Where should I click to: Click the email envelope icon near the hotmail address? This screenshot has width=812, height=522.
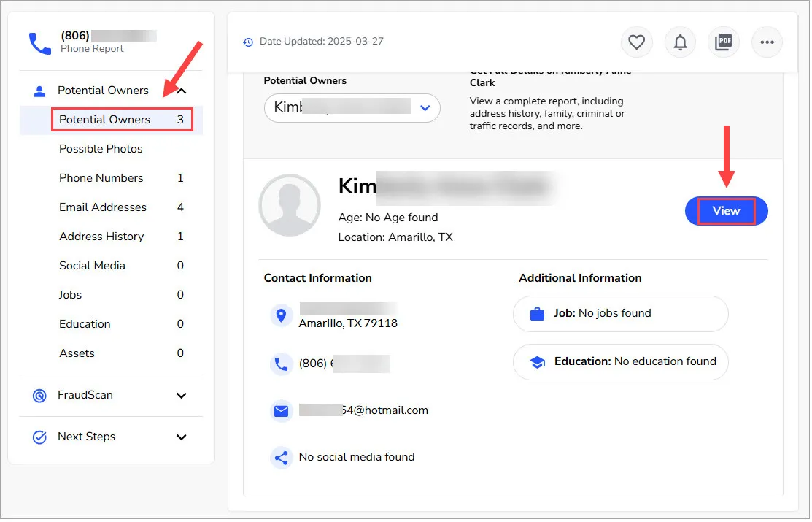click(281, 410)
